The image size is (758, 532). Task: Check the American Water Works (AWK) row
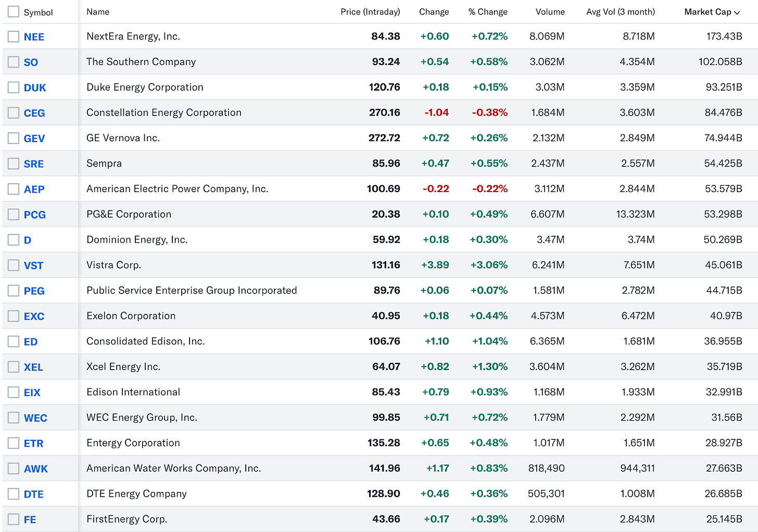tap(13, 468)
